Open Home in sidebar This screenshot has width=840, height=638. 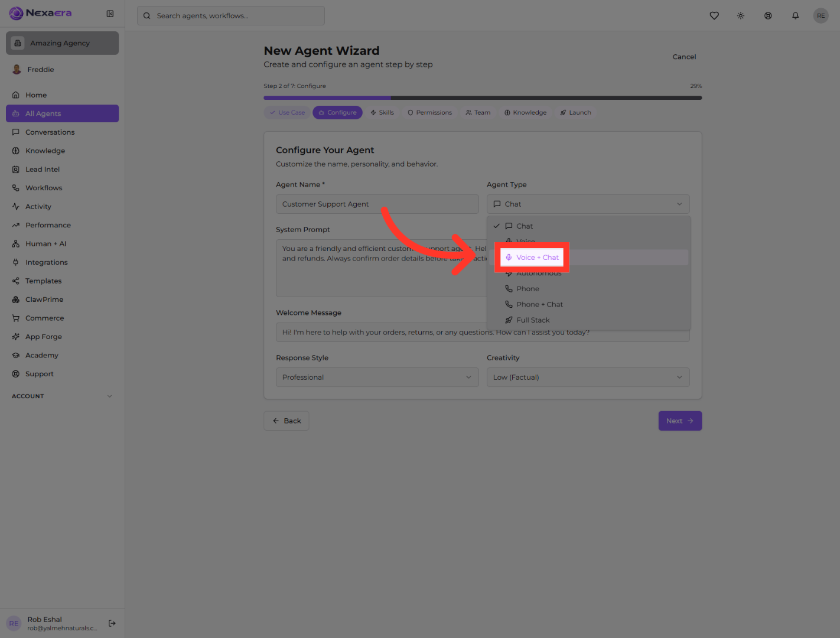pyautogui.click(x=62, y=95)
